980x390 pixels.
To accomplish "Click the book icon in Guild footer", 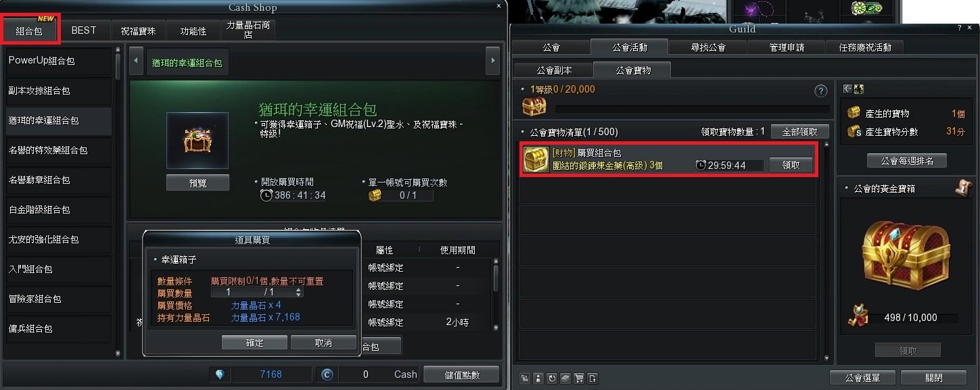I will pyautogui.click(x=565, y=379).
